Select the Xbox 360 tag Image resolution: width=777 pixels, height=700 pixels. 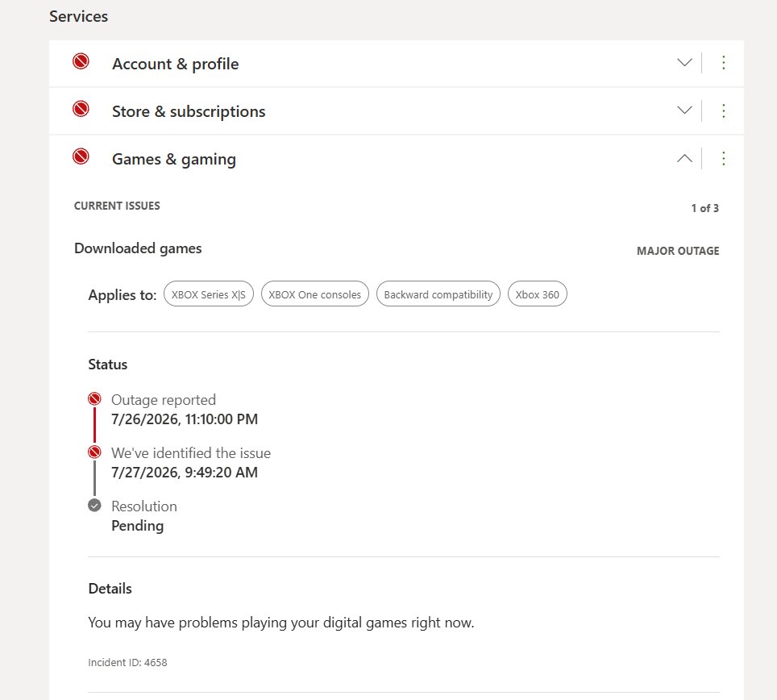click(x=537, y=294)
